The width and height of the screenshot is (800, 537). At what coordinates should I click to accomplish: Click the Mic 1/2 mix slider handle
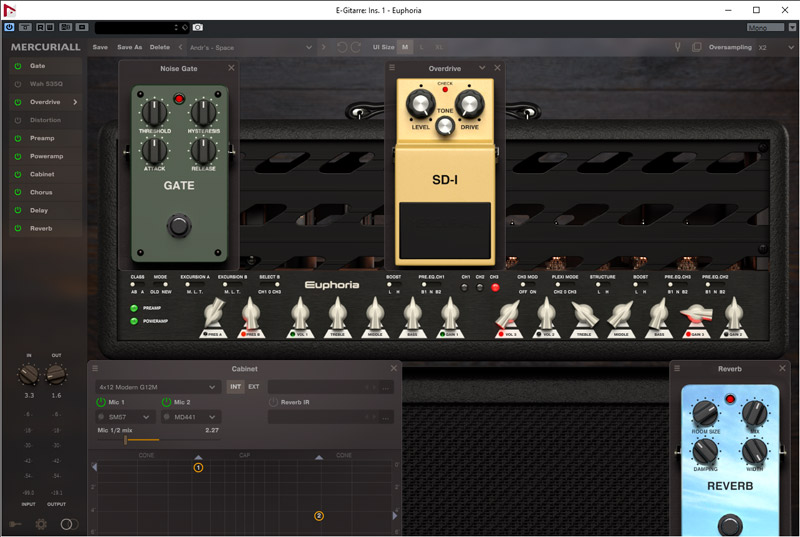click(x=125, y=439)
